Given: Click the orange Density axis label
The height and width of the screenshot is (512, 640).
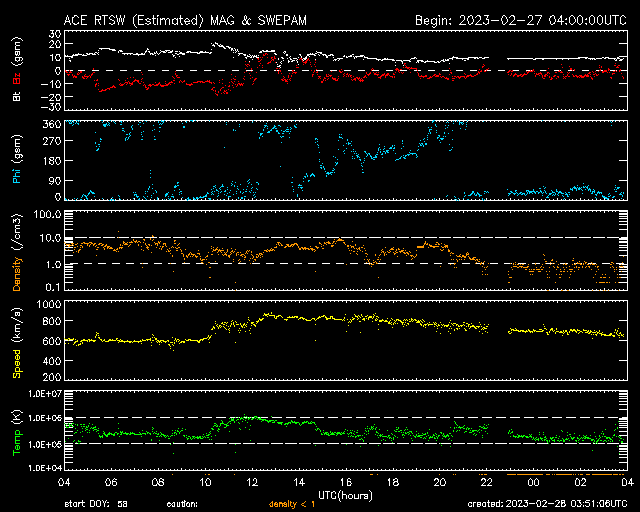Looking at the screenshot, I should tap(16, 257).
